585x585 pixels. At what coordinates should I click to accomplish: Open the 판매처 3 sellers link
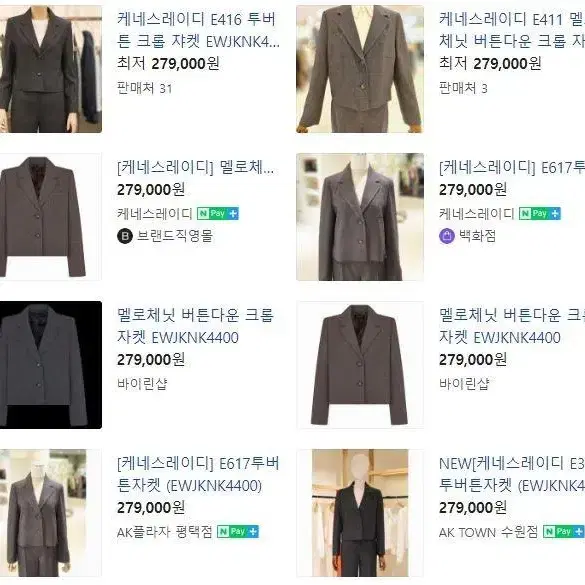463,89
